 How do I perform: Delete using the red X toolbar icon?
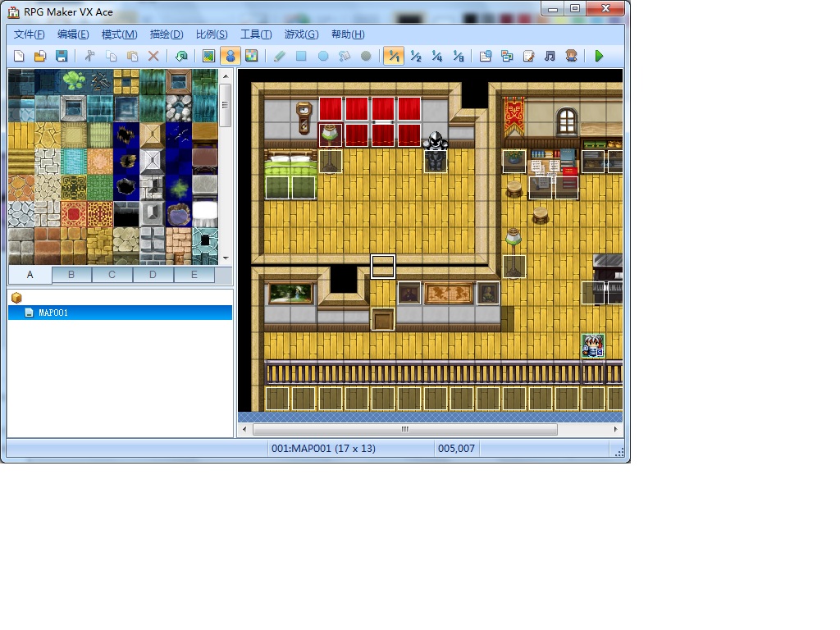(x=153, y=56)
